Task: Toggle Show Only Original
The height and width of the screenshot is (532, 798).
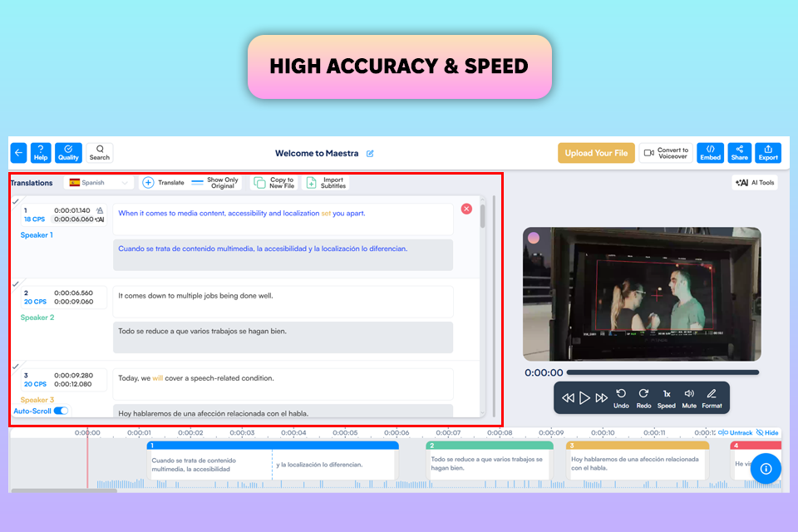Action: (x=215, y=183)
